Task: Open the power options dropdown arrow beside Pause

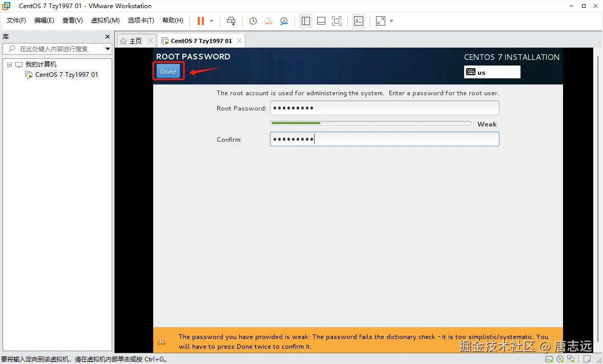Action: click(x=212, y=21)
